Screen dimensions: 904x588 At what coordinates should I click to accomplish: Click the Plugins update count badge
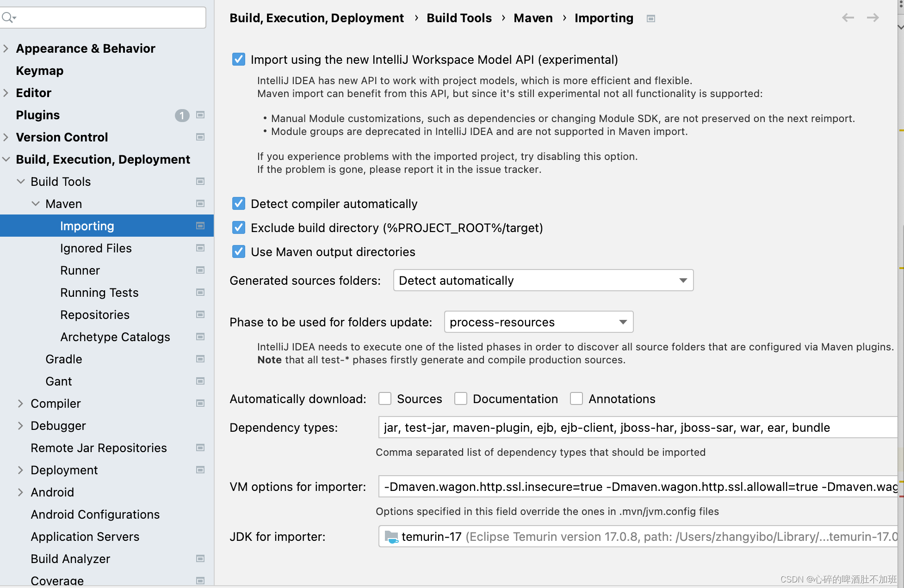pos(182,115)
